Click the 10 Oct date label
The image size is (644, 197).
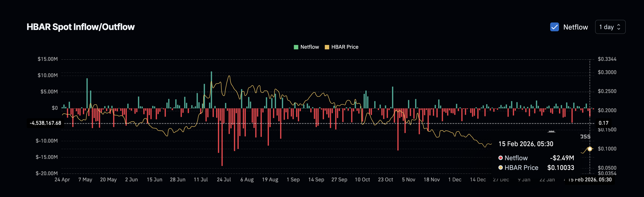coord(362,180)
